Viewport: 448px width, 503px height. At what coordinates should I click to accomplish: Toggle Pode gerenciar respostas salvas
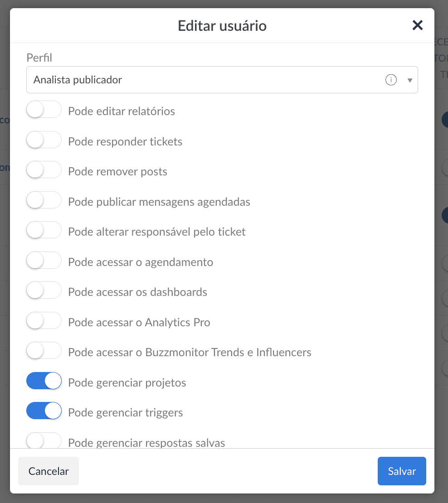coord(44,441)
